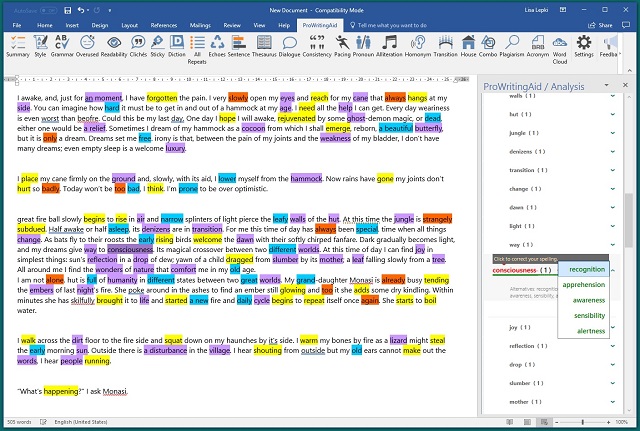Expand the 'jungle (1)' entry chevron
Screen dimensions: 640x431
(x=613, y=133)
